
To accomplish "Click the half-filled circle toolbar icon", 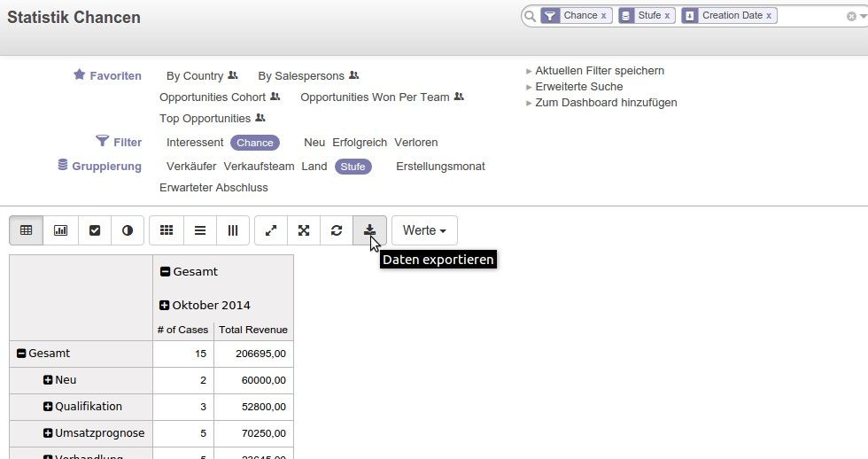I will coord(128,230).
